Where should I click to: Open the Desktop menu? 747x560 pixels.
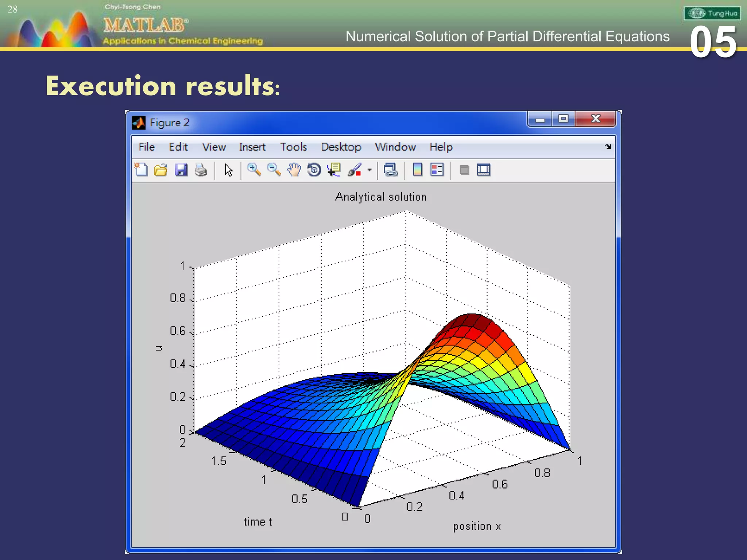[341, 147]
